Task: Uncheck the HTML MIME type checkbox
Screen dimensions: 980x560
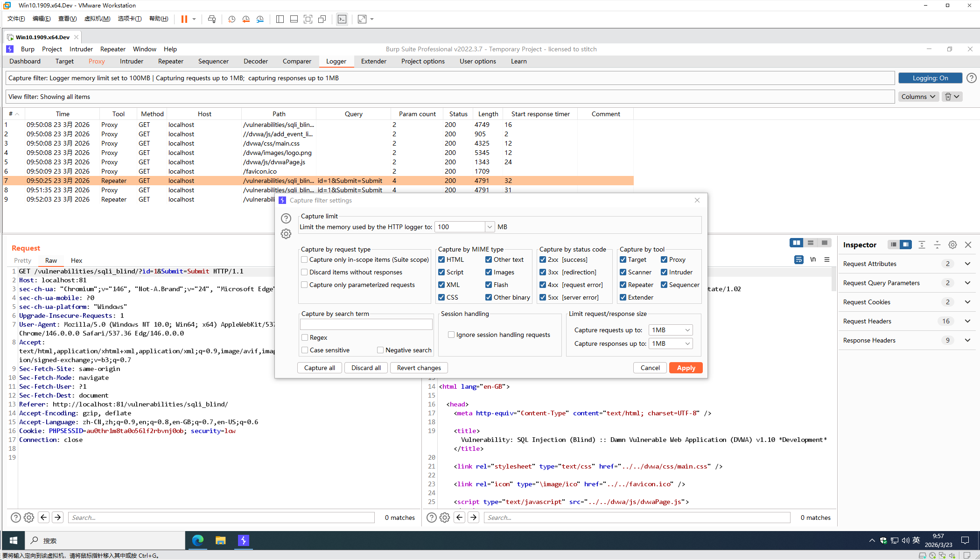Action: tap(441, 259)
